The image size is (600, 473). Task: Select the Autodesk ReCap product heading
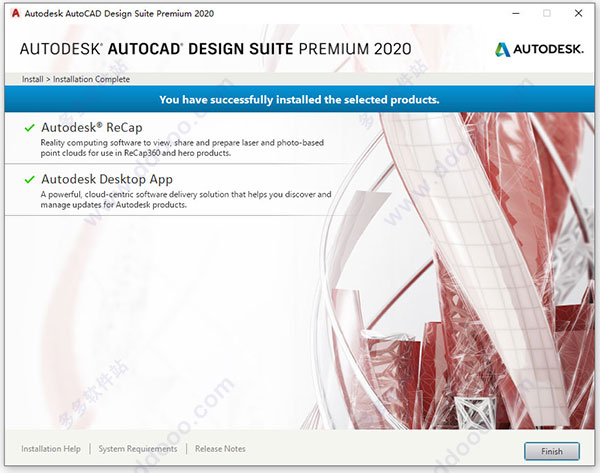pyautogui.click(x=92, y=127)
